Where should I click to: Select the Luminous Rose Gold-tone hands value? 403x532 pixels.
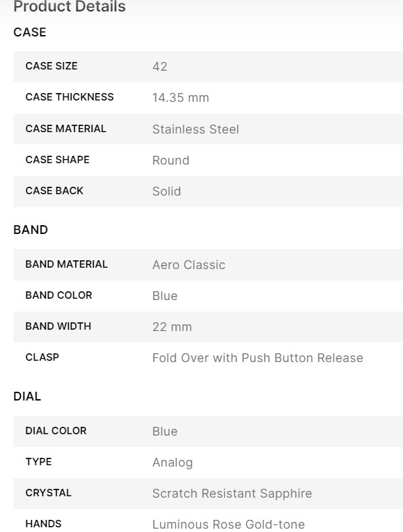(228, 524)
